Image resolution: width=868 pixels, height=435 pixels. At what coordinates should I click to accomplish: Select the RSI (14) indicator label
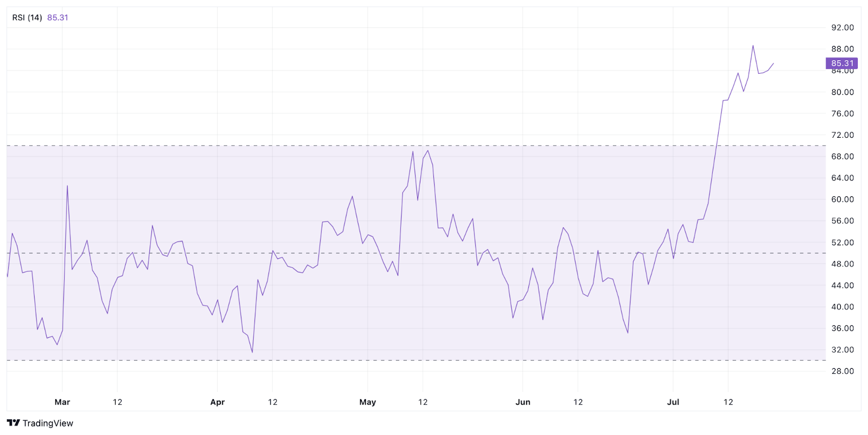point(27,17)
